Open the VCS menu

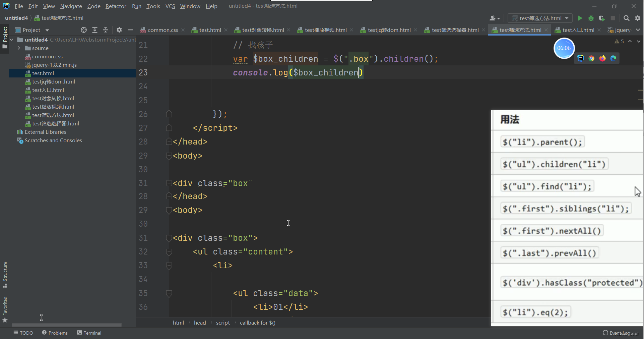[170, 6]
